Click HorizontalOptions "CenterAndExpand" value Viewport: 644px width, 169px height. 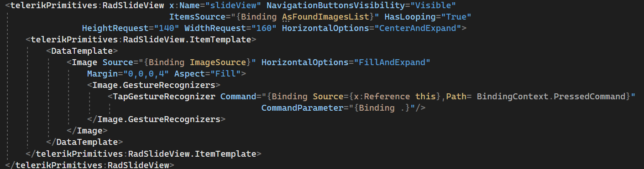[x=418, y=28]
